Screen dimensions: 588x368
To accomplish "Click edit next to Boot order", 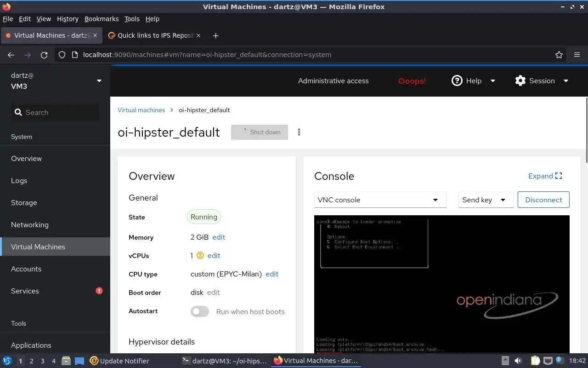I will coord(213,293).
